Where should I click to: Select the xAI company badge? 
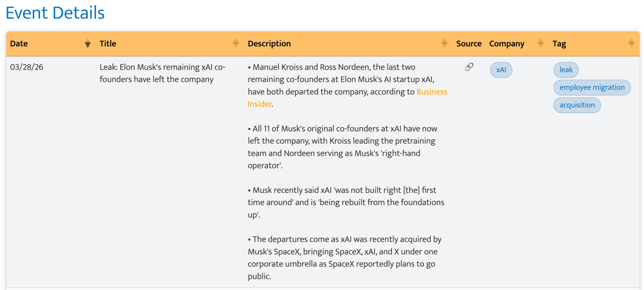pyautogui.click(x=501, y=70)
